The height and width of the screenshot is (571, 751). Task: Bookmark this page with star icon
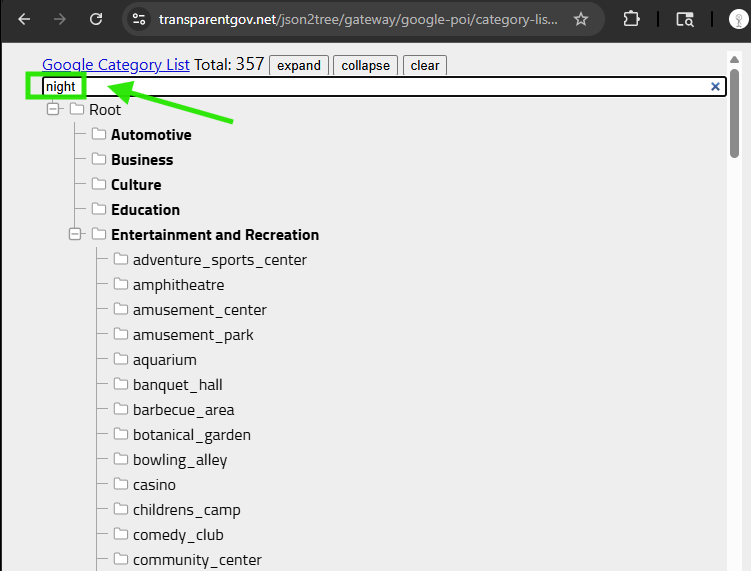[x=581, y=19]
